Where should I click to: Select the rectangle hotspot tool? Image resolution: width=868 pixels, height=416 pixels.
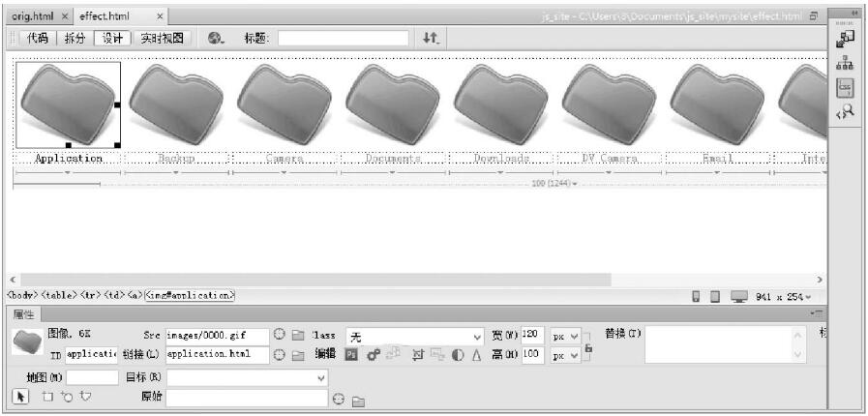tap(47, 397)
